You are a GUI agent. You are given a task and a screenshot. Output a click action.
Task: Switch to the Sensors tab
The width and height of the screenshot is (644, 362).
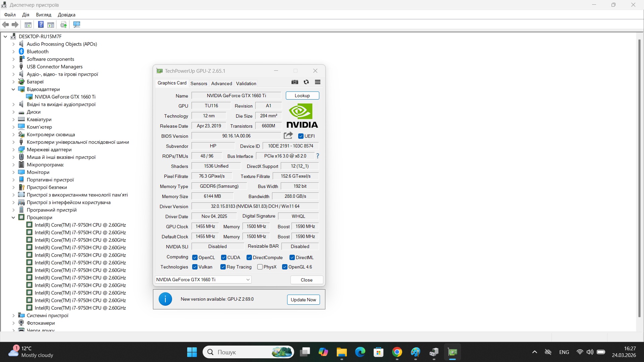point(199,83)
